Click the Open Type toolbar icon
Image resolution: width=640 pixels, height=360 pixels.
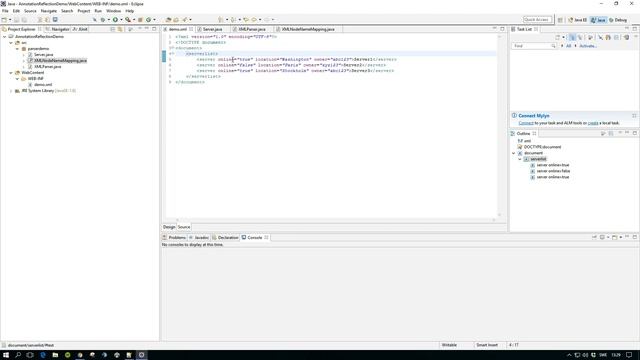click(x=168, y=20)
